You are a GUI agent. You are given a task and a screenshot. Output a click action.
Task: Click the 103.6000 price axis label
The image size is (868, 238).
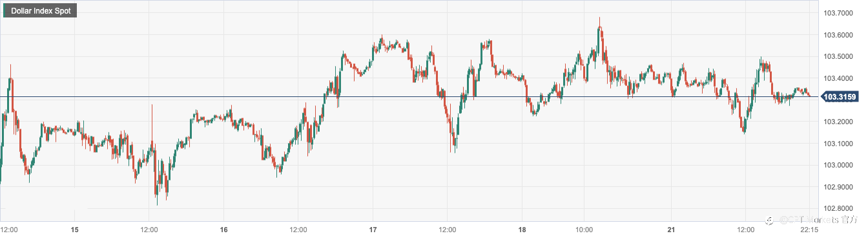(840, 34)
